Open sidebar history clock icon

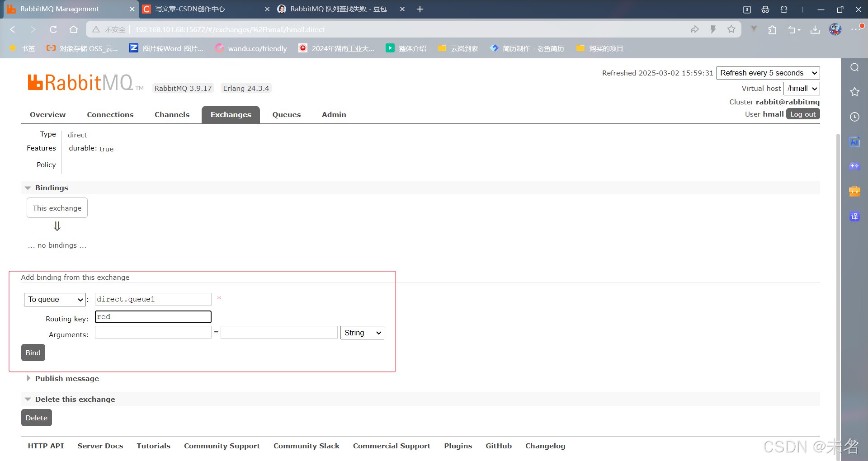click(854, 117)
